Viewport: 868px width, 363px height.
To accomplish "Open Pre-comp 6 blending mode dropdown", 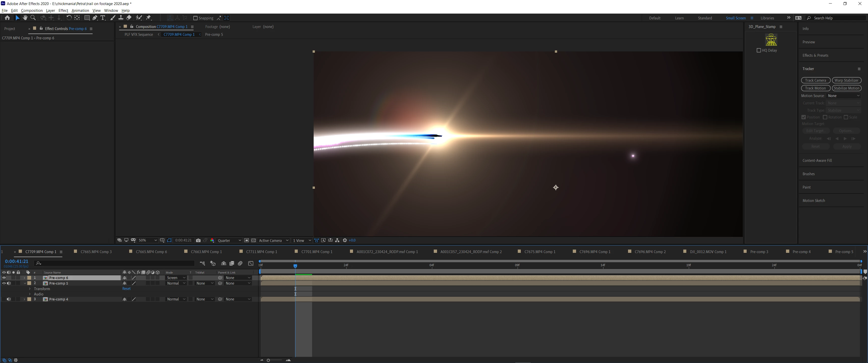I will tap(176, 278).
